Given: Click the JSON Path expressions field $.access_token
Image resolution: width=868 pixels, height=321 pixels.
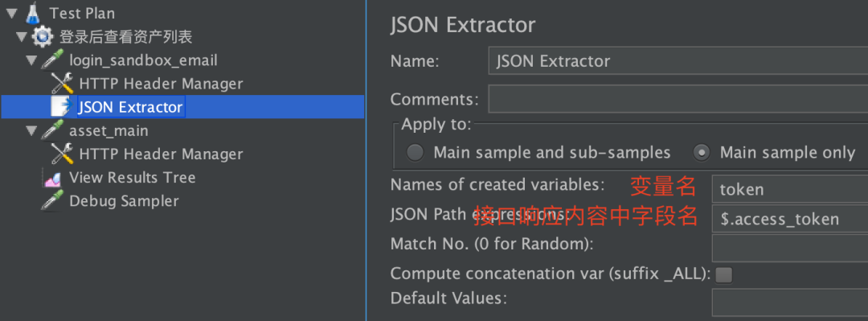Looking at the screenshot, I should pos(790,219).
